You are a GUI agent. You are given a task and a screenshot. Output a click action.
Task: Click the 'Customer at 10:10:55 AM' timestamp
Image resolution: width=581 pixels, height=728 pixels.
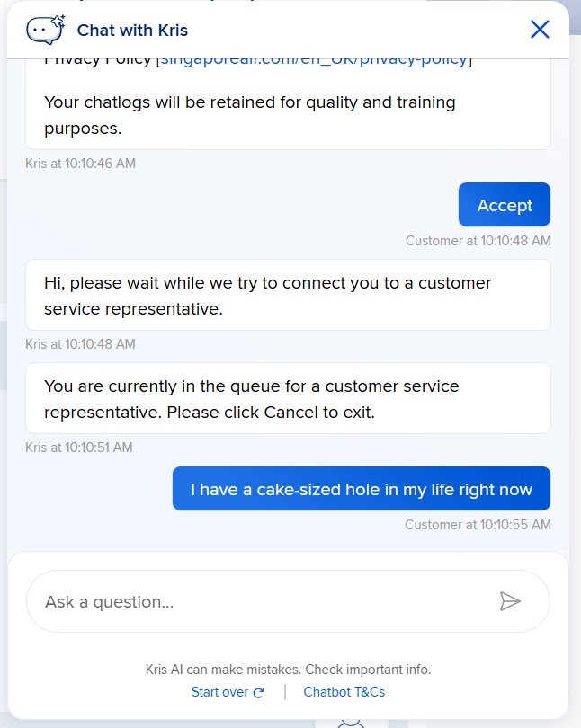pyautogui.click(x=478, y=525)
